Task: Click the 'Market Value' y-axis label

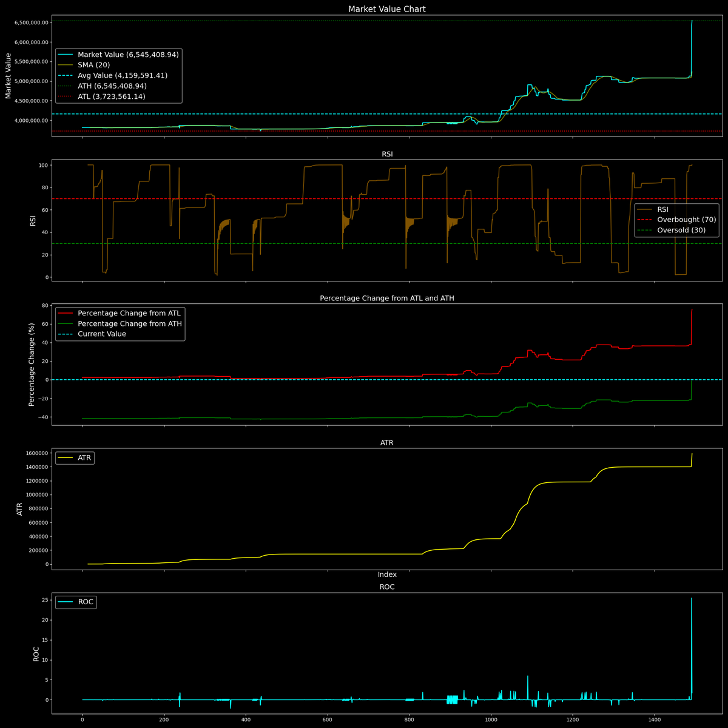Action: [x=9, y=76]
